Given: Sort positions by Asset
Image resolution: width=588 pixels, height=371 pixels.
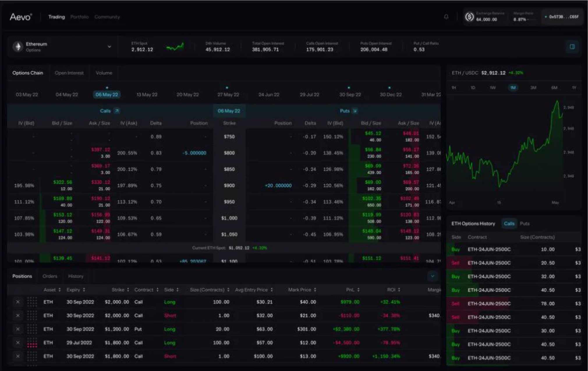Looking at the screenshot, I should 52,290.
